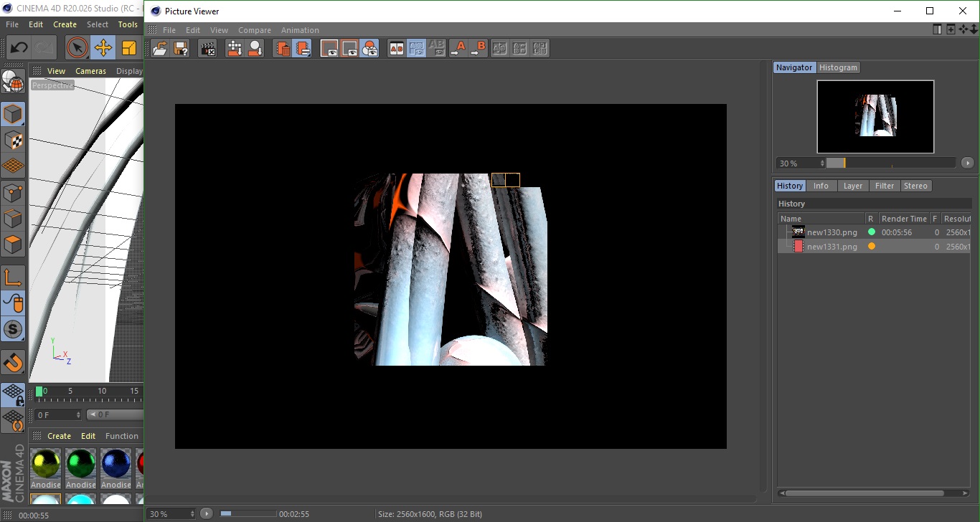Toggle the Display Render Region first eye icon
The height and width of the screenshot is (522, 980).
click(x=329, y=49)
